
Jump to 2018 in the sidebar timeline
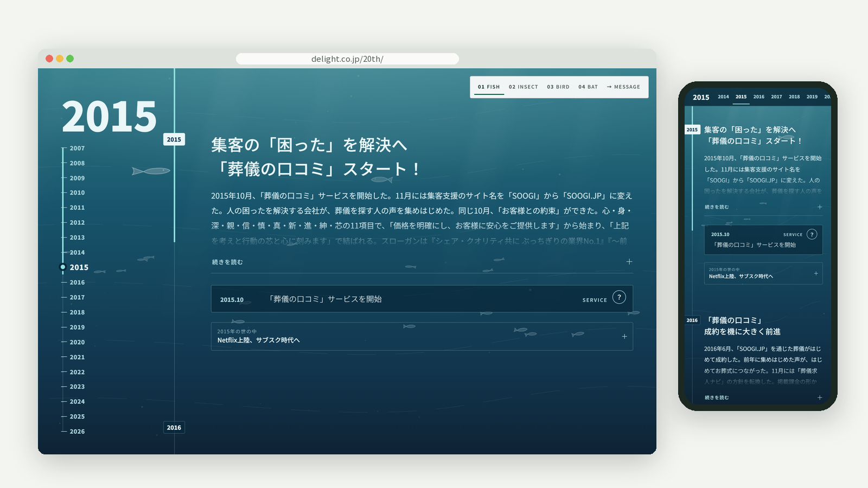point(77,312)
